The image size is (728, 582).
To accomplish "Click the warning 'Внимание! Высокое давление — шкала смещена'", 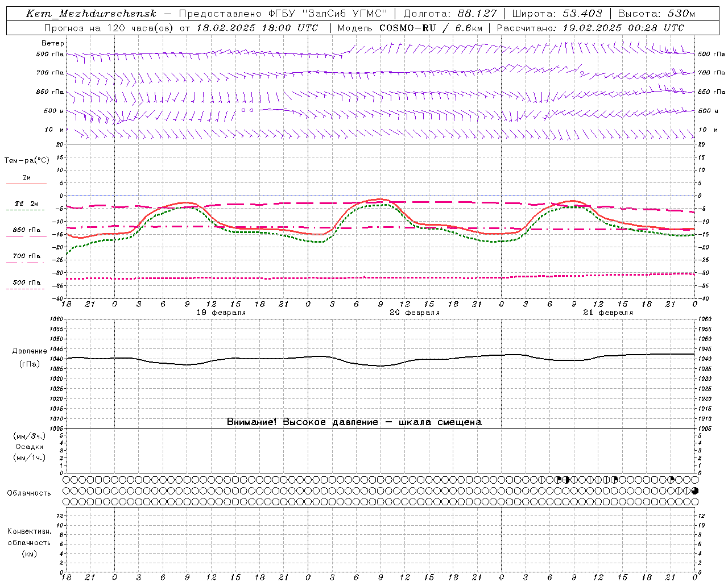I will pyautogui.click(x=354, y=422).
